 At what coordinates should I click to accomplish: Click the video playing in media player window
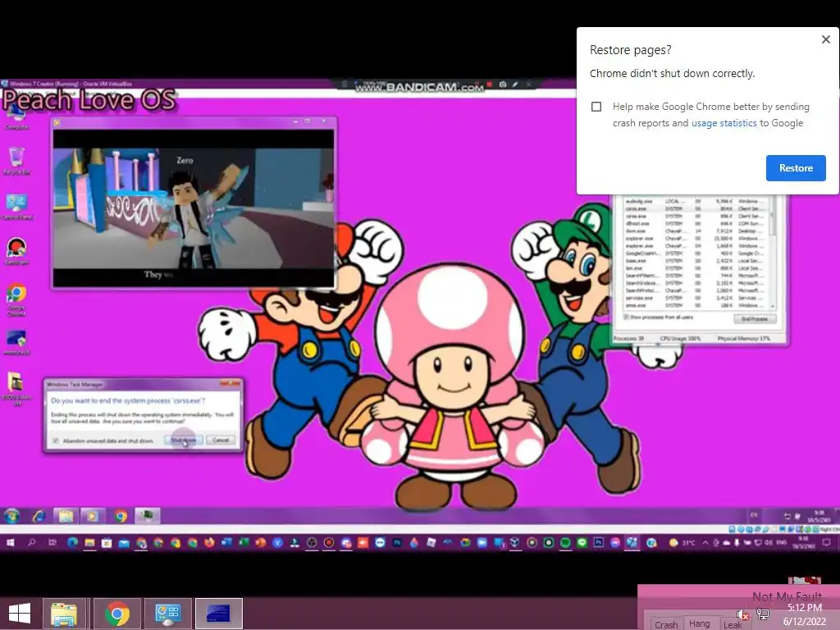click(x=194, y=208)
